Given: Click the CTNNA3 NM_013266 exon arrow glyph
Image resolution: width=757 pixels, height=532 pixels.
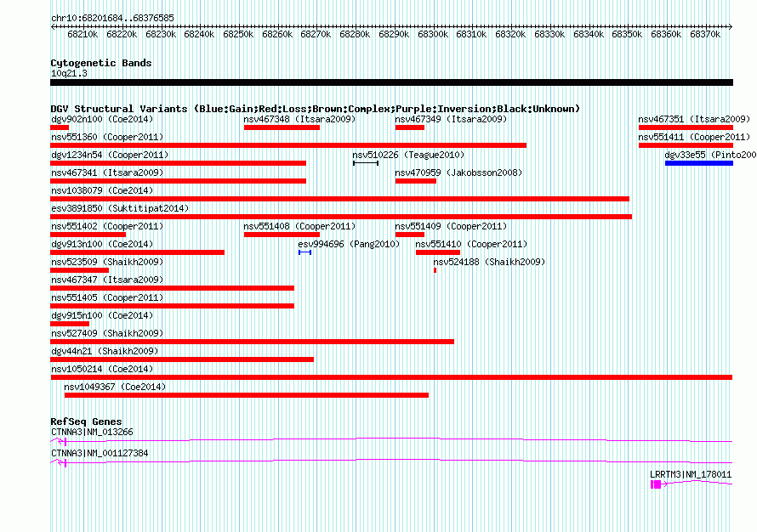Looking at the screenshot, I should [x=62, y=442].
